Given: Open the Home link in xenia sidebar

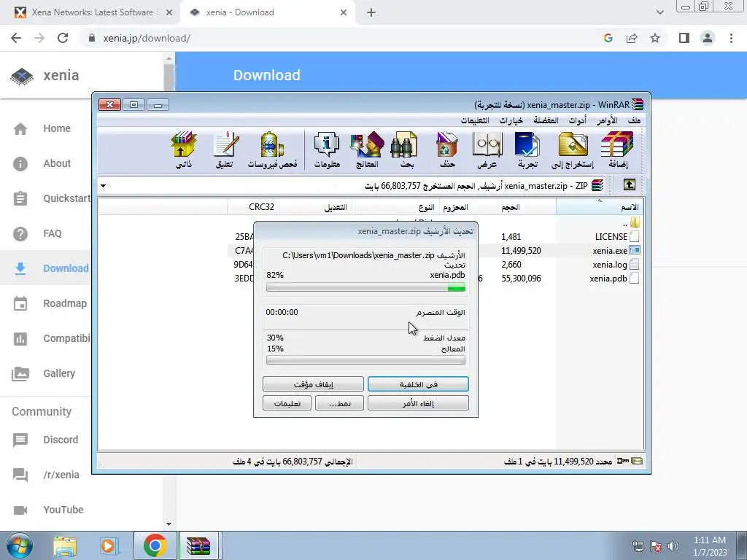Looking at the screenshot, I should (x=57, y=128).
